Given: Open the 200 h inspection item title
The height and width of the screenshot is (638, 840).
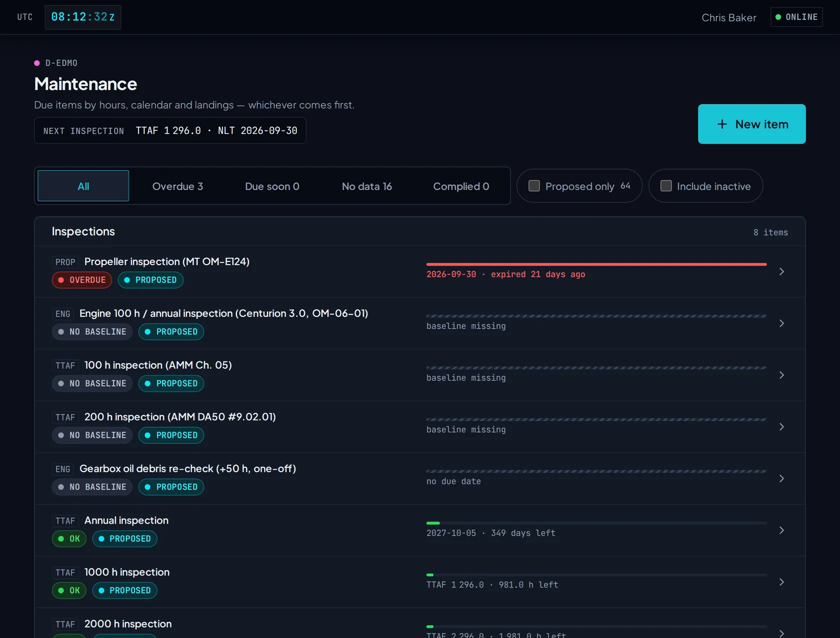Looking at the screenshot, I should pos(180,417).
